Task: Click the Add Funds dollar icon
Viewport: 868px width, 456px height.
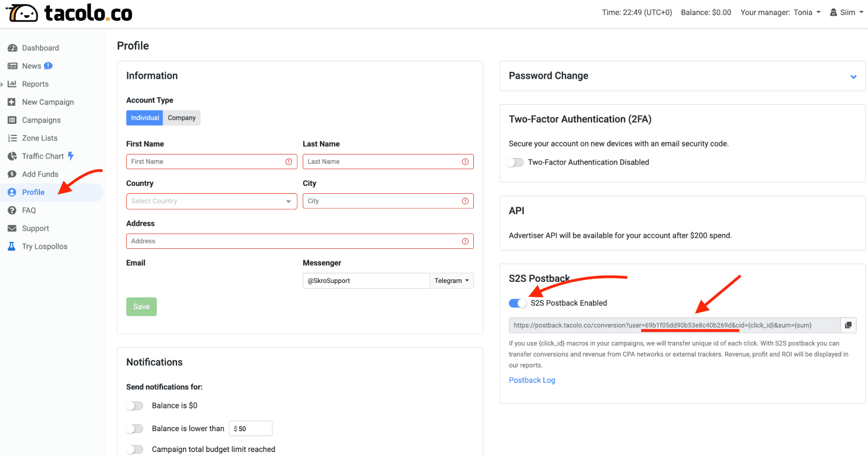Action: 12,174
